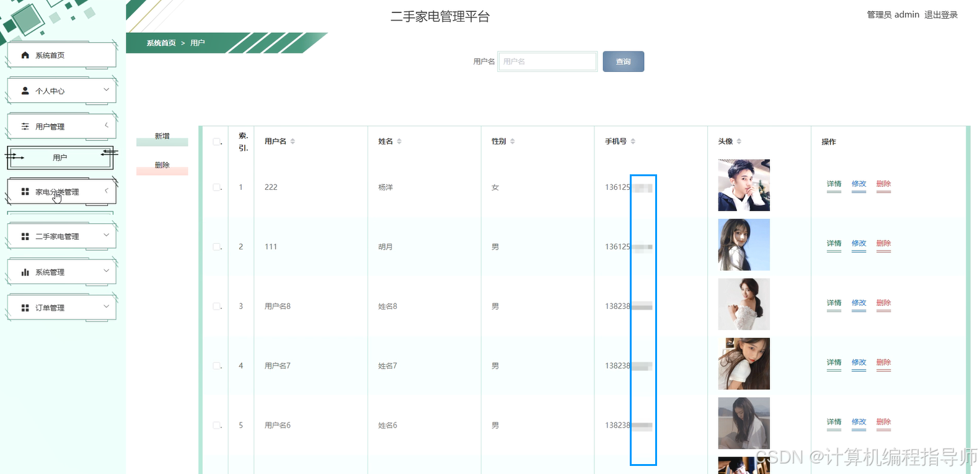
Task: Open 详情 for 用户名7
Action: (834, 363)
